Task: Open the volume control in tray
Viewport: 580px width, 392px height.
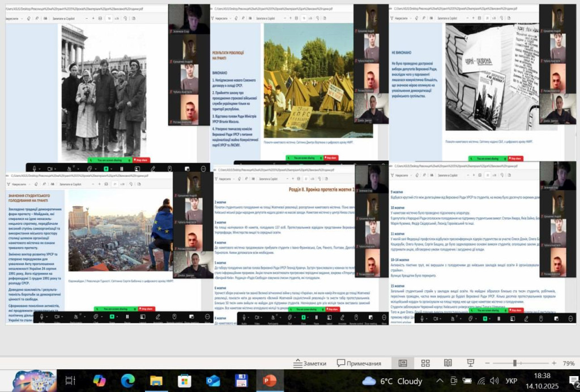Action: 494,381
